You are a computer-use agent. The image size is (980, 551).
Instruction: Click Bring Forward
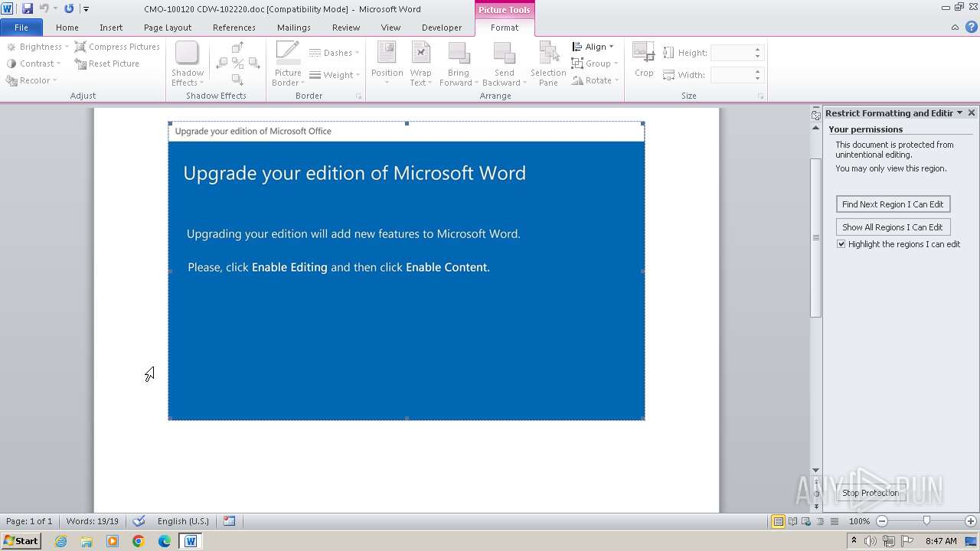[x=459, y=64]
